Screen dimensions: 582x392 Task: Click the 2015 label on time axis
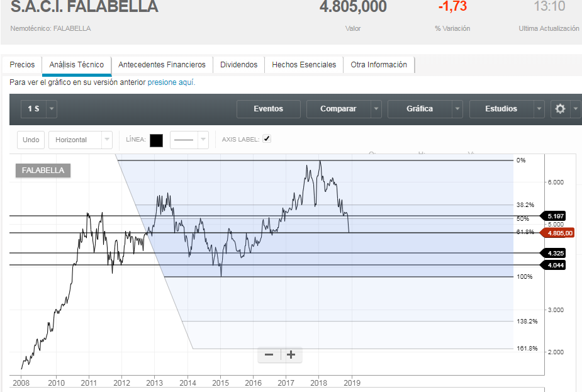[x=220, y=383]
